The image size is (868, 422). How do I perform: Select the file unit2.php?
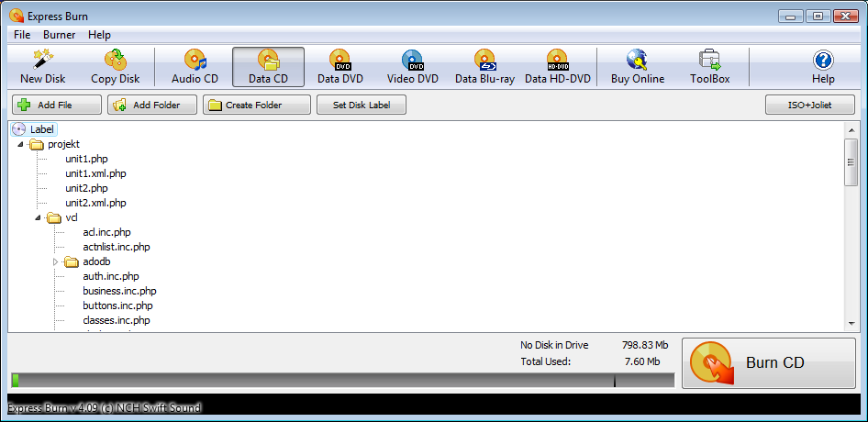click(x=86, y=188)
